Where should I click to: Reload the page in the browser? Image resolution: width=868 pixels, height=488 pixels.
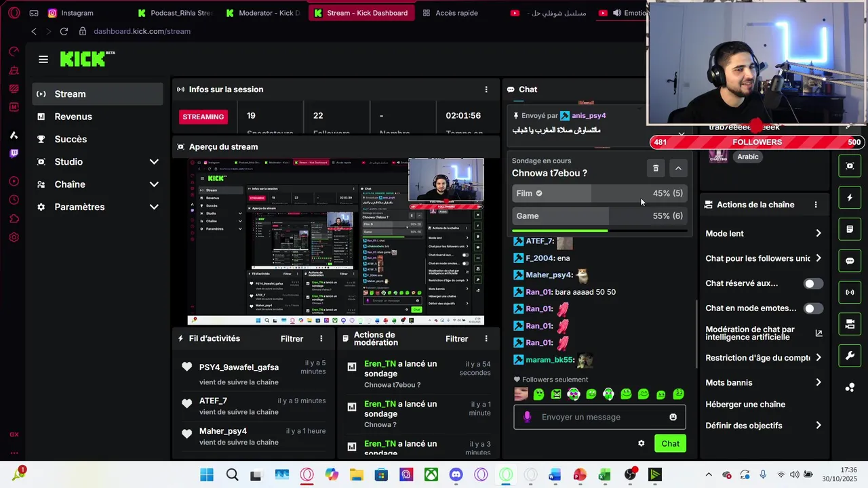64,31
